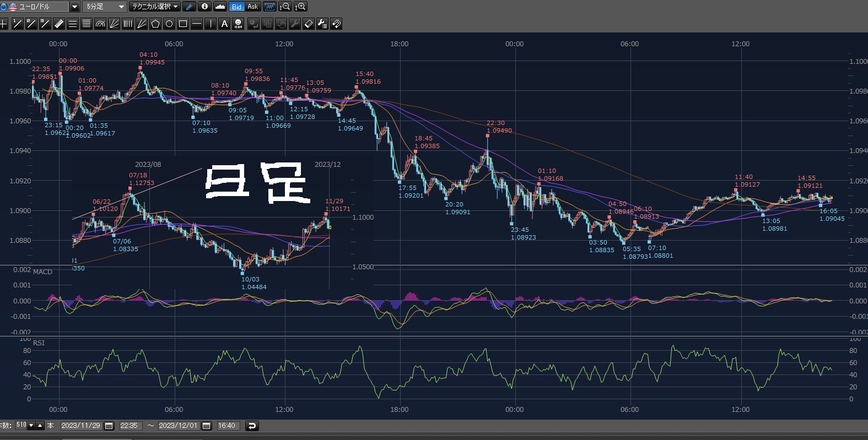868x440 pixels.
Task: Toggle the pencil drawing mode button
Action: pos(189,7)
